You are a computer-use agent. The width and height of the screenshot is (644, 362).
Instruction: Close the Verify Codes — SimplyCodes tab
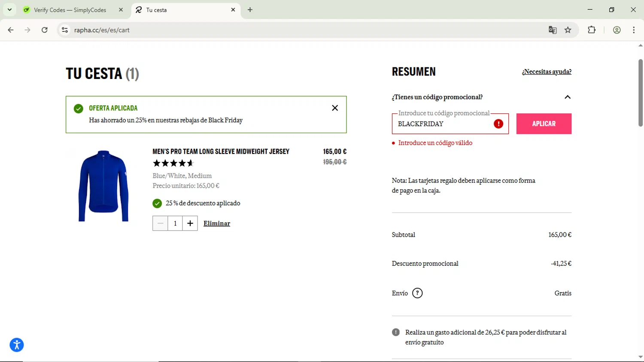121,10
